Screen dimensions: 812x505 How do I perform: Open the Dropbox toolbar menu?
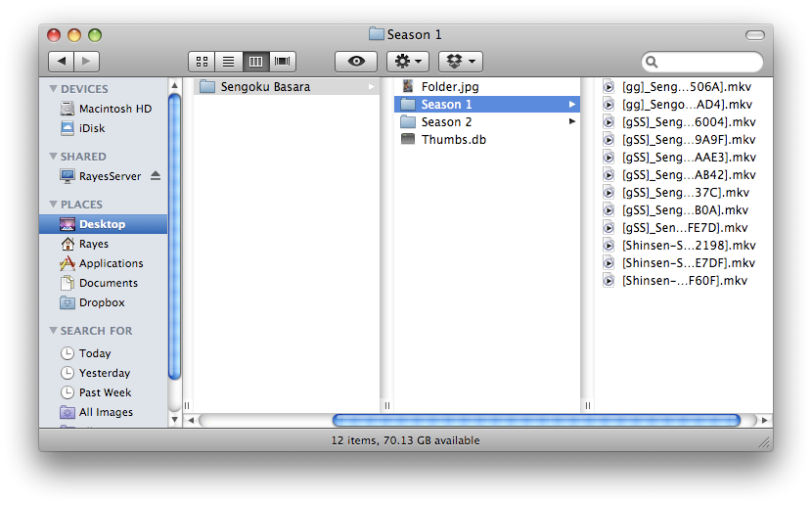(x=461, y=61)
